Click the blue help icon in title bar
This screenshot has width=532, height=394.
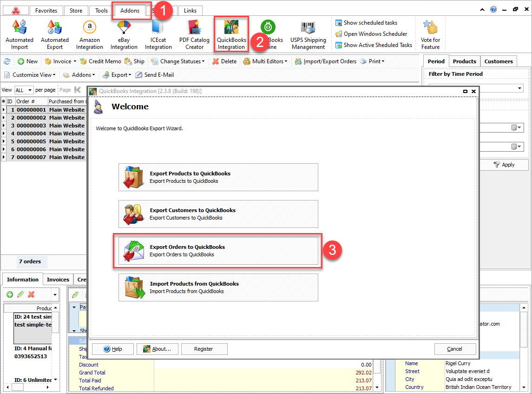[493, 9]
